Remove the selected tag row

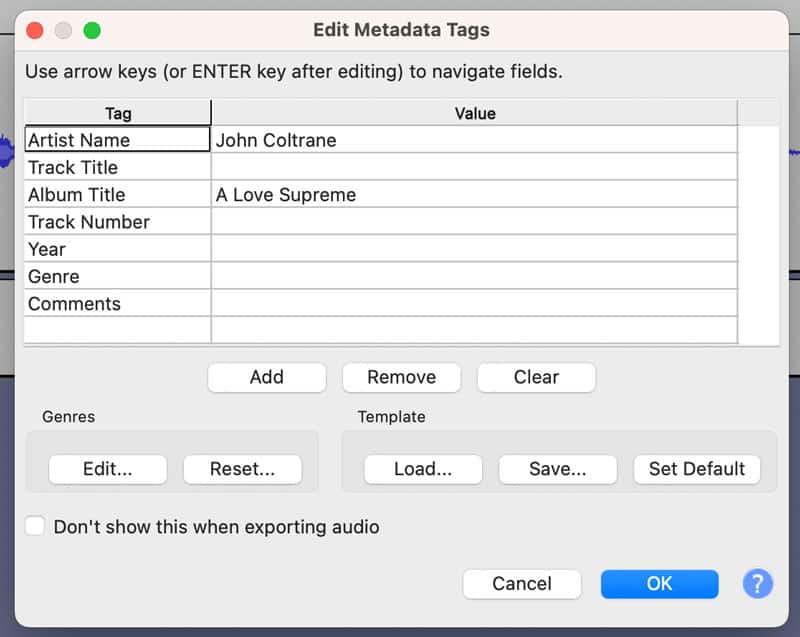[401, 377]
